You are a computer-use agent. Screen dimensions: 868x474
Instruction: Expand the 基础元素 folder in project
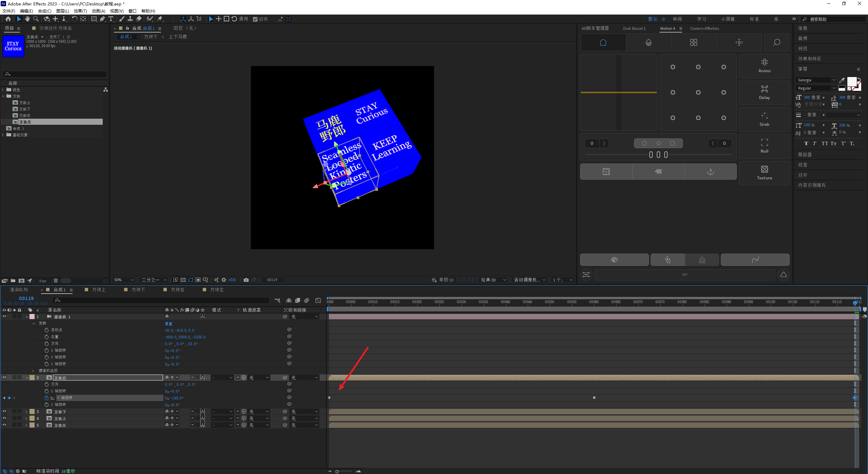tap(3, 135)
